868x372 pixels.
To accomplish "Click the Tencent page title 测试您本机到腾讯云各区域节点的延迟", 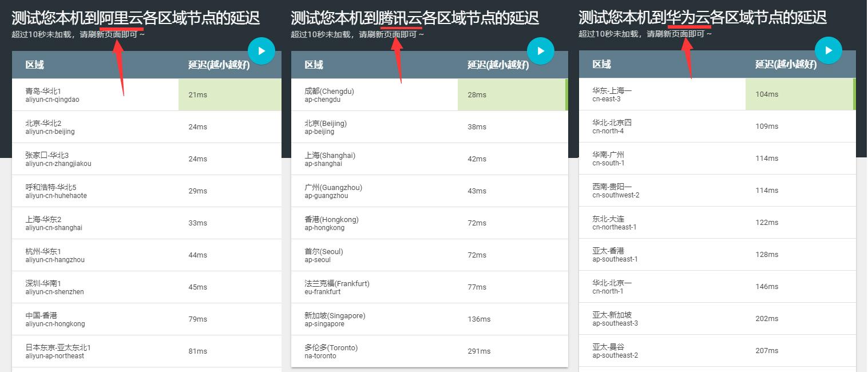I will (x=415, y=18).
